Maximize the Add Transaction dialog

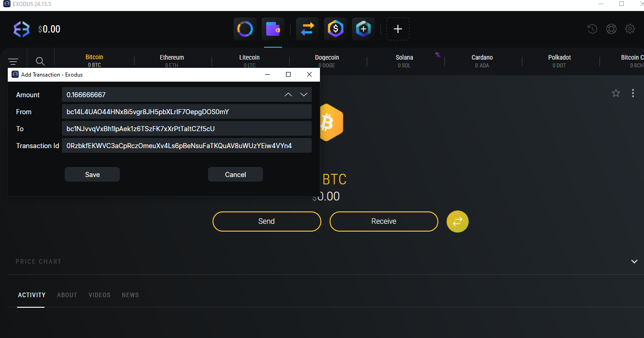(288, 74)
